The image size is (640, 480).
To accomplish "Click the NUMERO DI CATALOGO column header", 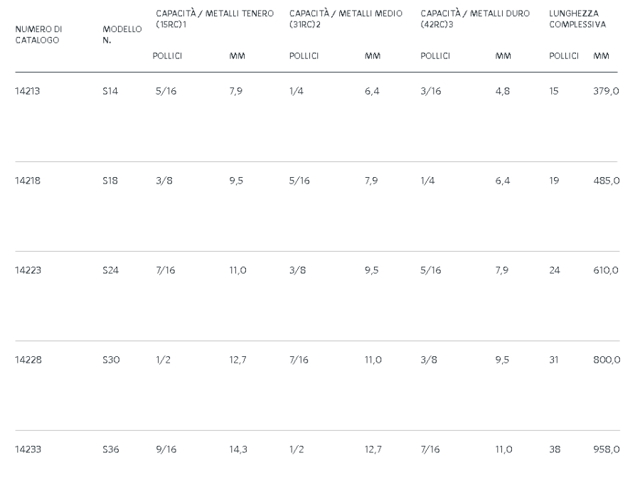I will point(39,35).
